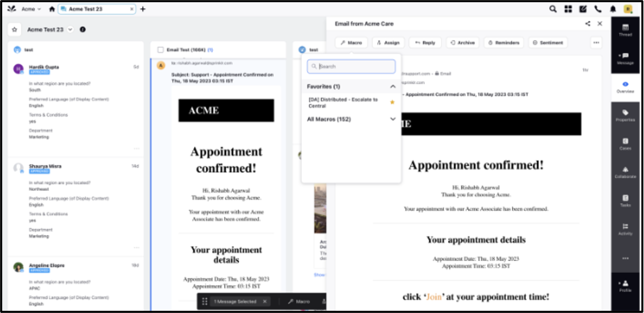Open the Collaborate sidebar tab
Viewport: 644px width, 313px height.
(x=625, y=172)
